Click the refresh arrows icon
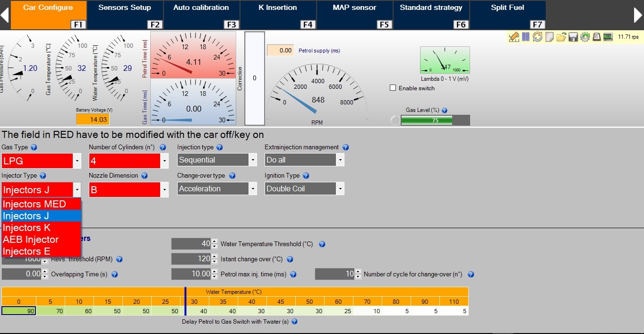The image size is (644, 334). tap(537, 37)
